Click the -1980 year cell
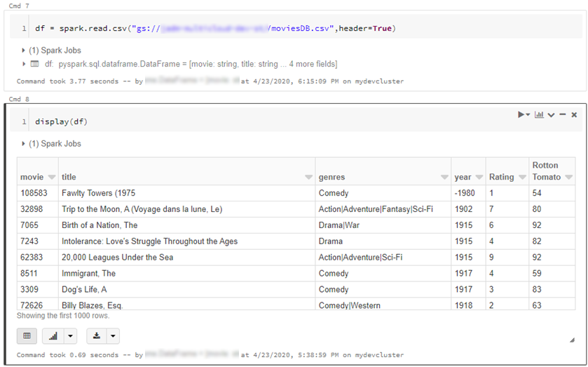Screen dimensions: 588x367 468,193
